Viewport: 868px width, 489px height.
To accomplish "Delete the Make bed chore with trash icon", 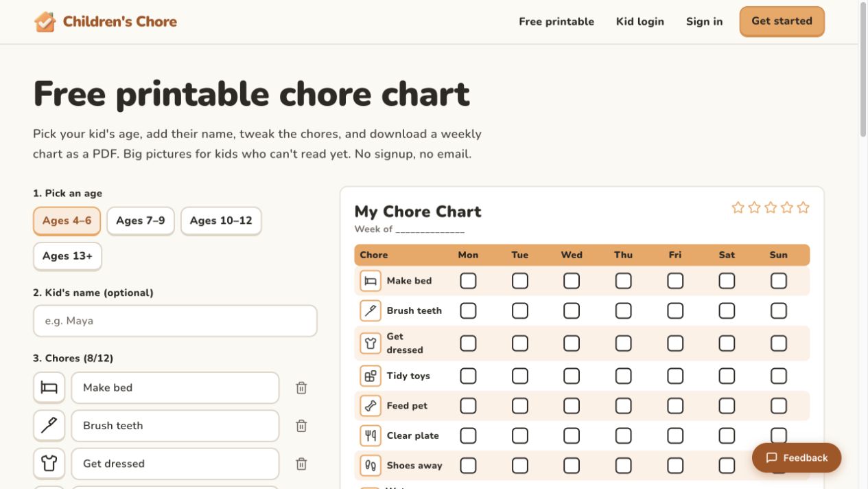I will coord(301,387).
